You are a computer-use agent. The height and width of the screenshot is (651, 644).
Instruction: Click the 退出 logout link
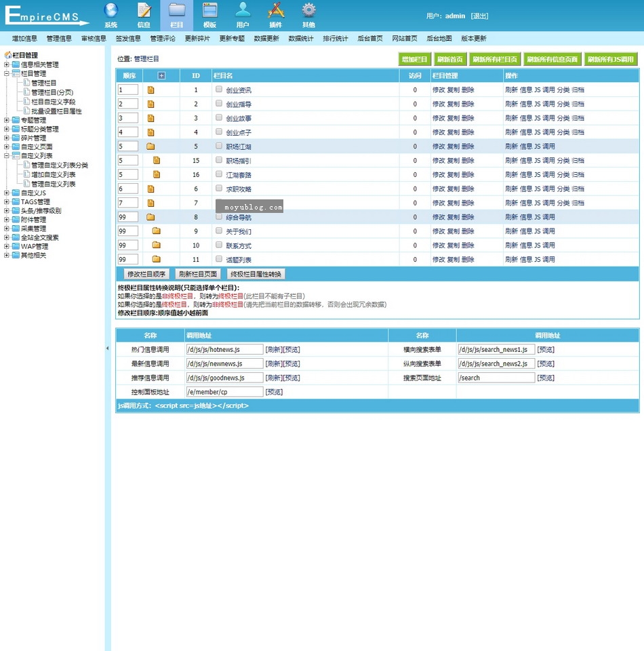(479, 16)
